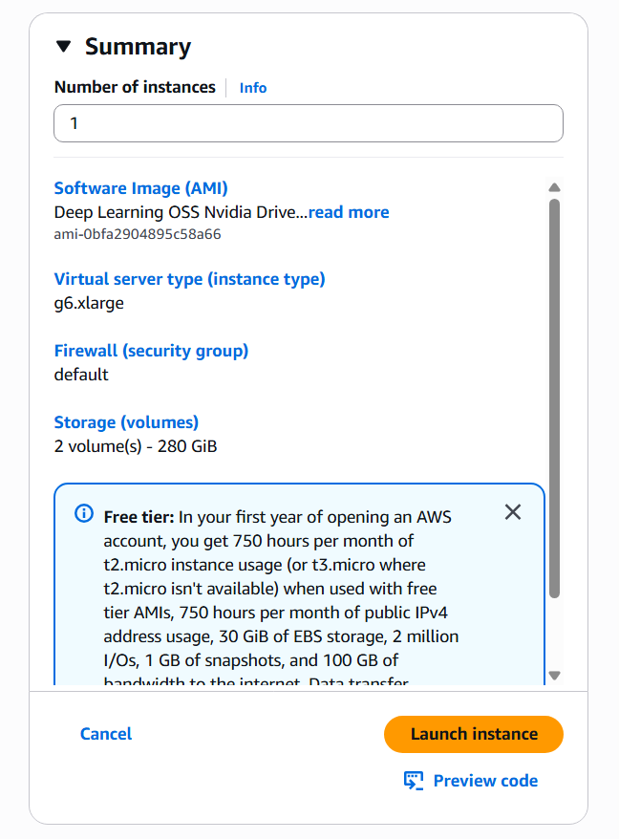Click the Preview code text link
The height and width of the screenshot is (840, 619).
coord(485,781)
